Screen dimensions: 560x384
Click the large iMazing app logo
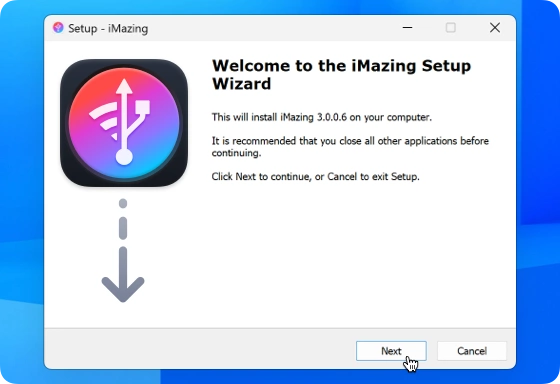(124, 123)
